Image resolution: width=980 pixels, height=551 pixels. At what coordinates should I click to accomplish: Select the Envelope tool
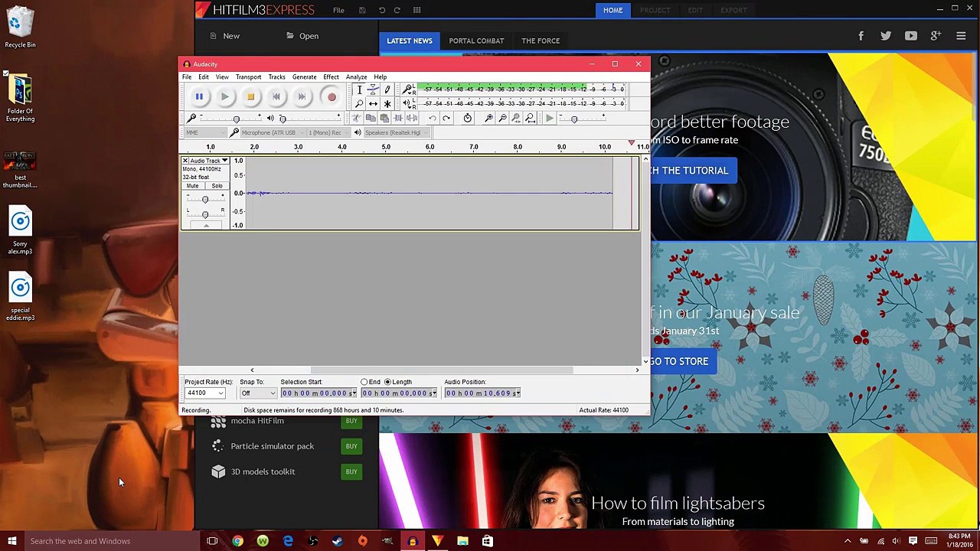(373, 90)
